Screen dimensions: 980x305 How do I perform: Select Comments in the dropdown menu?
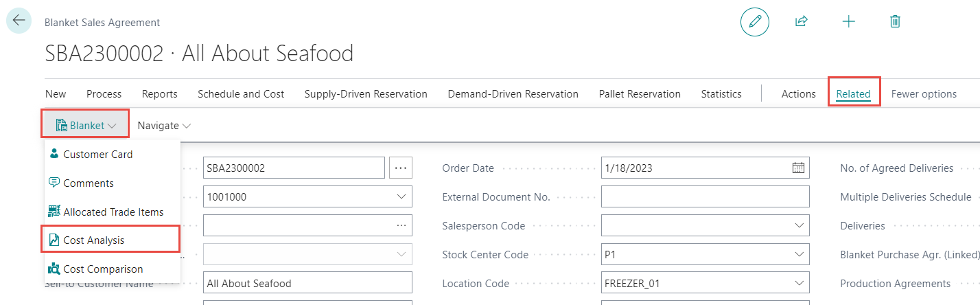click(89, 183)
